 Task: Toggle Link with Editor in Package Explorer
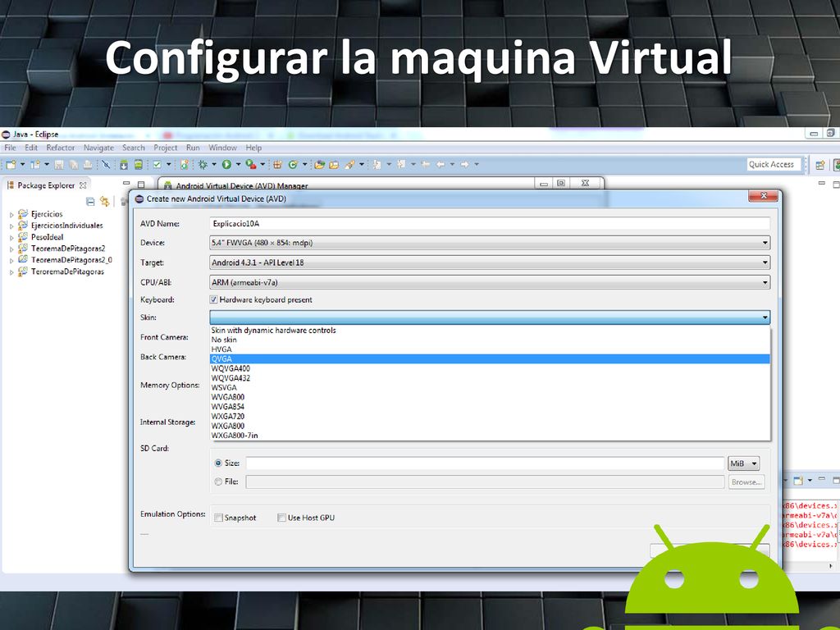[x=104, y=202]
